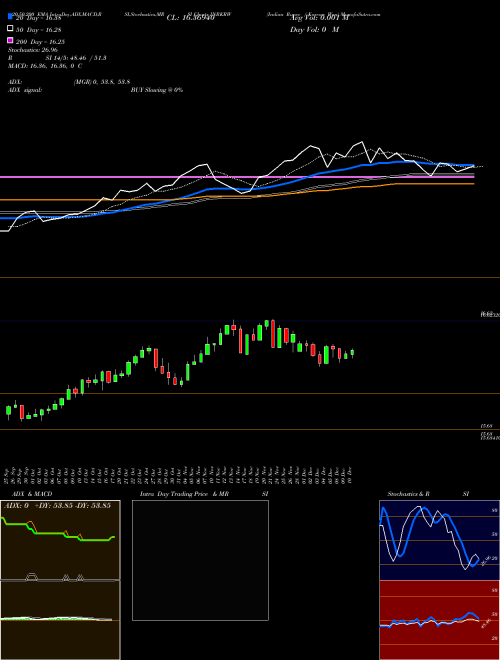Click the 'Stochastics: 26.96' value
Image resolution: width=500 pixels, height=660 pixels.
(x=33, y=50)
